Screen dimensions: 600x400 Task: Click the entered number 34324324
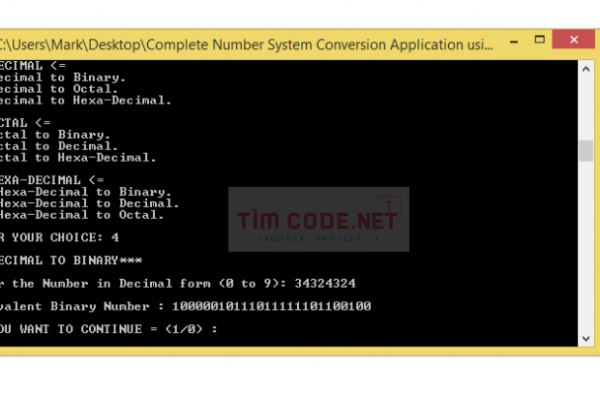(x=325, y=284)
